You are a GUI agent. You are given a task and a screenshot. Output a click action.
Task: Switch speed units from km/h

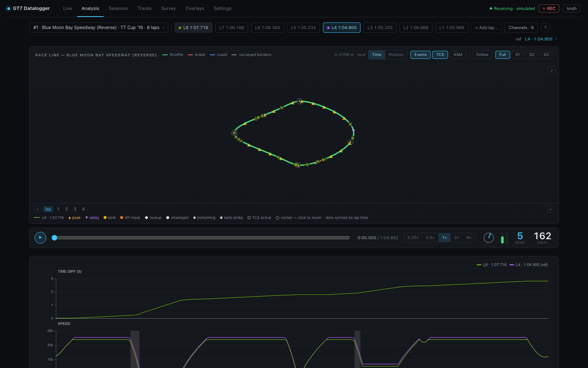571,8
